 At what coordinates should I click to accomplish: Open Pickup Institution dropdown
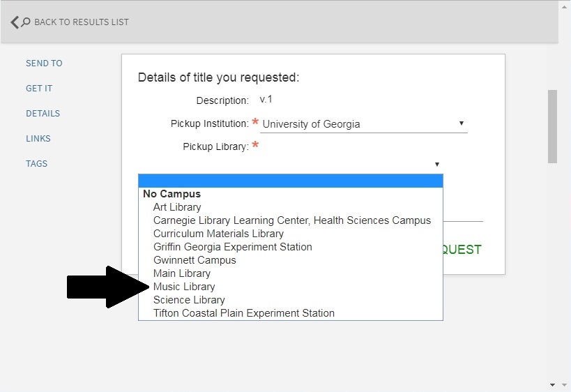pos(363,124)
